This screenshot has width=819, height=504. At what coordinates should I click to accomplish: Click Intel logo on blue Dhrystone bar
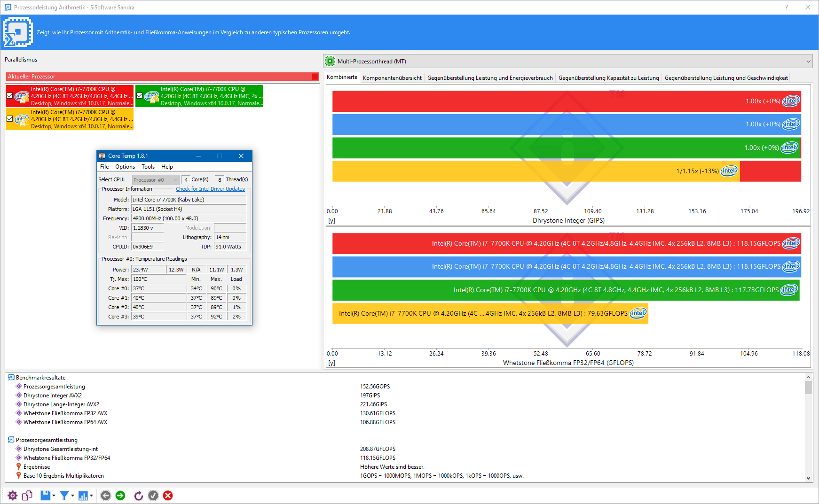pyautogui.click(x=791, y=124)
